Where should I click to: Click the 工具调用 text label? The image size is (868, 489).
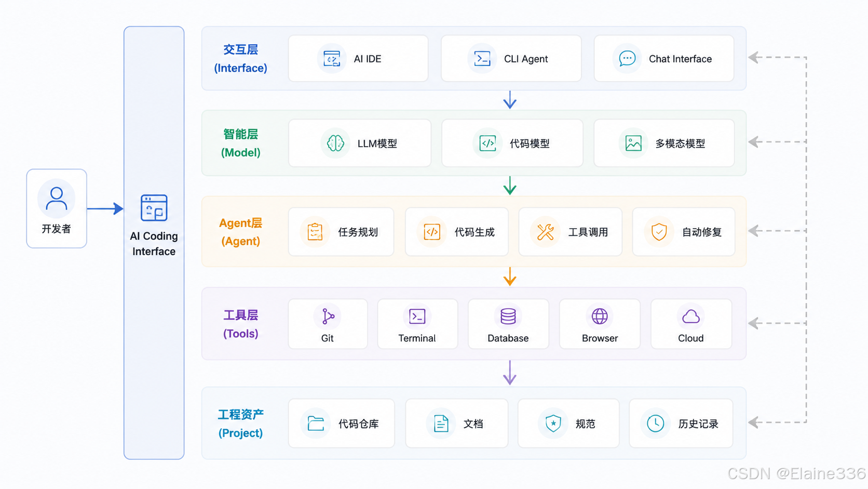pyautogui.click(x=588, y=232)
